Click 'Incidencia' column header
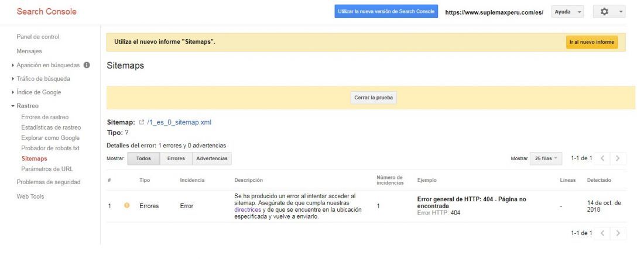The width and height of the screenshot is (644, 259). click(x=192, y=180)
